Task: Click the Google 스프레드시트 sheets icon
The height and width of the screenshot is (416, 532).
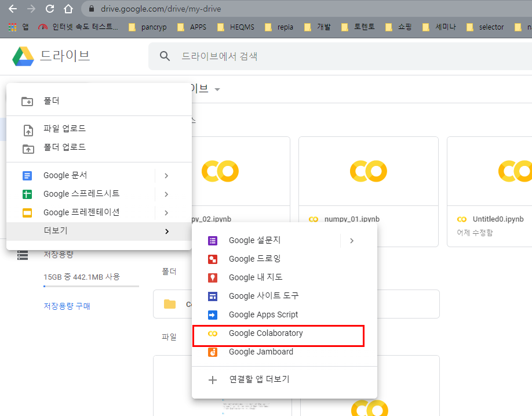Action: click(27, 194)
